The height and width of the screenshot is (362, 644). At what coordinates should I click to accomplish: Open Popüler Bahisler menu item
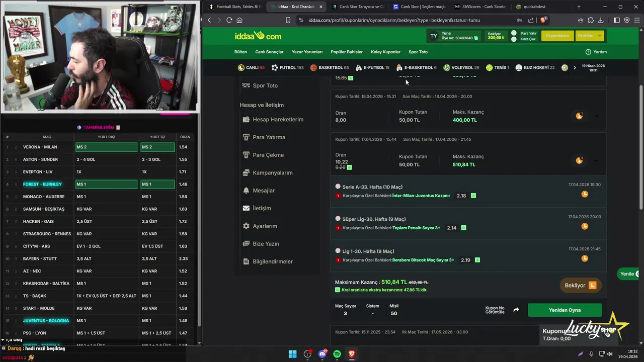(x=347, y=52)
